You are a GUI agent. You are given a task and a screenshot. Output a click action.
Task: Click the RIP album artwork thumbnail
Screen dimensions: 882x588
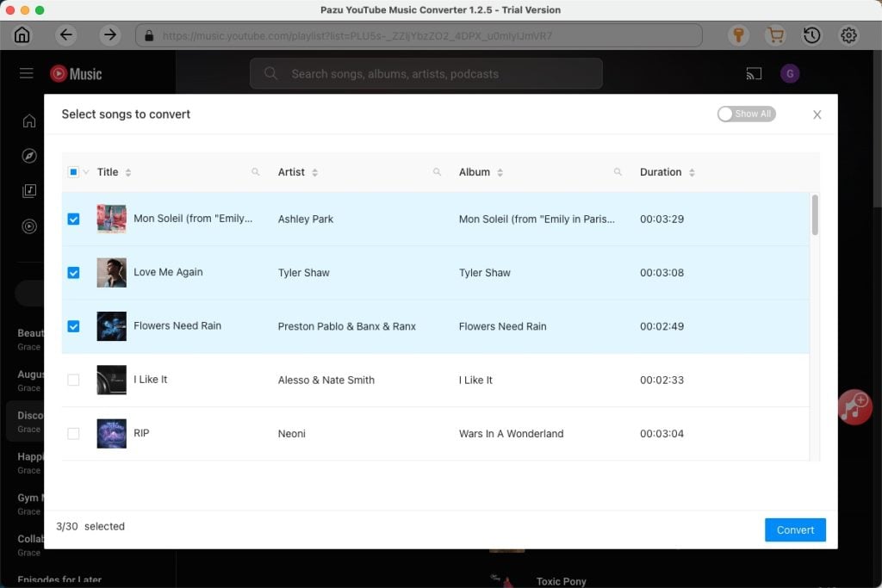click(111, 433)
